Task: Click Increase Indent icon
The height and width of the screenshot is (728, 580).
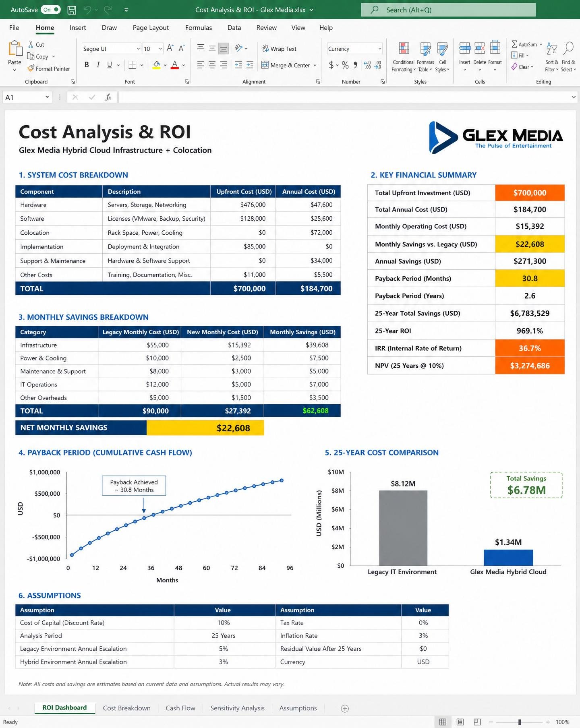Action: 250,65
